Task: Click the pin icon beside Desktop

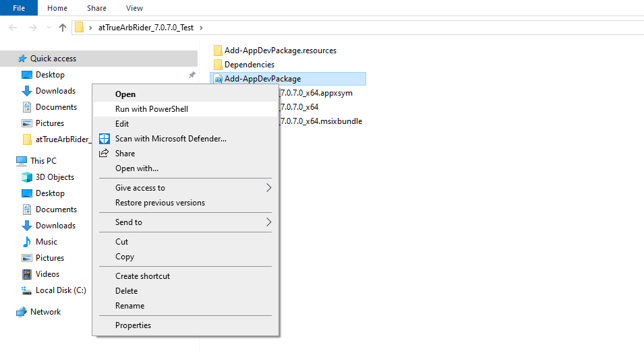Action: click(192, 75)
